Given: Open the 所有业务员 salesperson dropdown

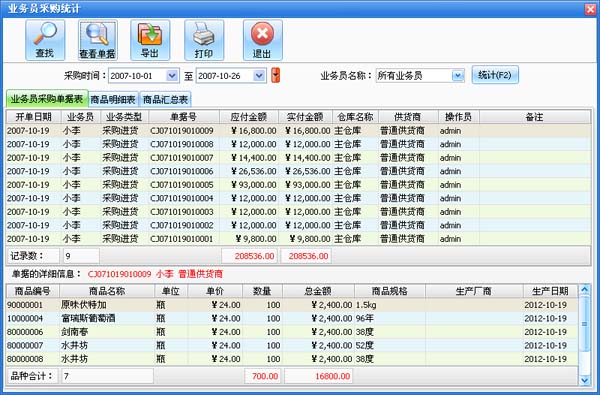Looking at the screenshot, I should pyautogui.click(x=458, y=76).
